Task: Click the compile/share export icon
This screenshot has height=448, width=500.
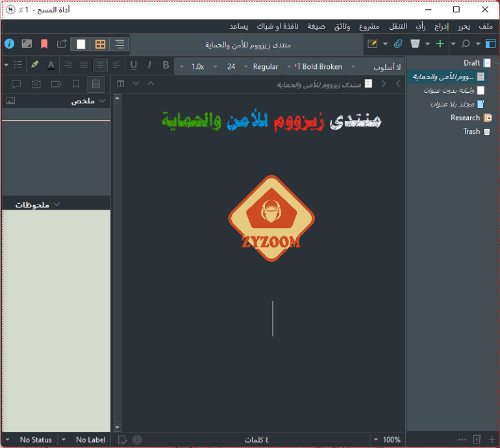Action: [x=62, y=44]
